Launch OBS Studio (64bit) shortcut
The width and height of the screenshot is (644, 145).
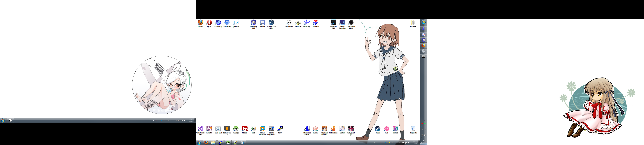(x=351, y=24)
